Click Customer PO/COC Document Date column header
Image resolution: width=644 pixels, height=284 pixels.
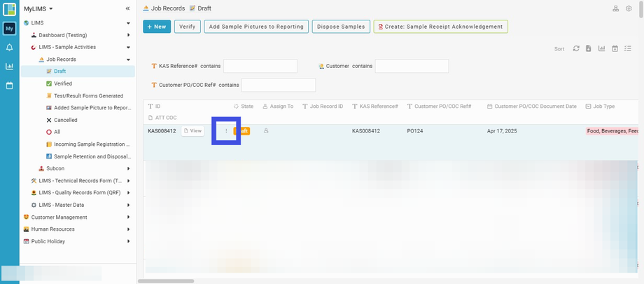(x=532, y=106)
